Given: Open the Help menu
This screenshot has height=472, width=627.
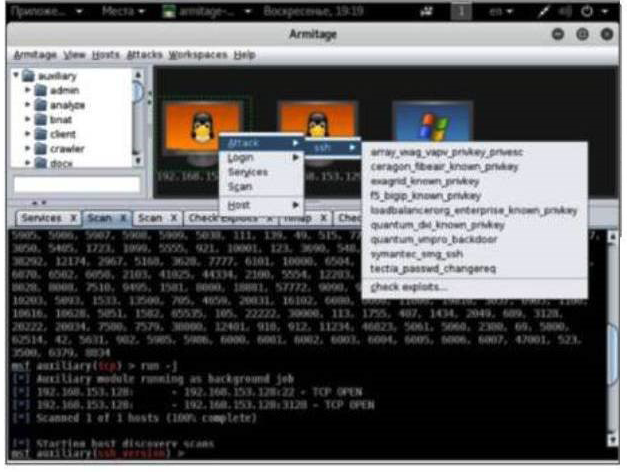Looking at the screenshot, I should 244,55.
